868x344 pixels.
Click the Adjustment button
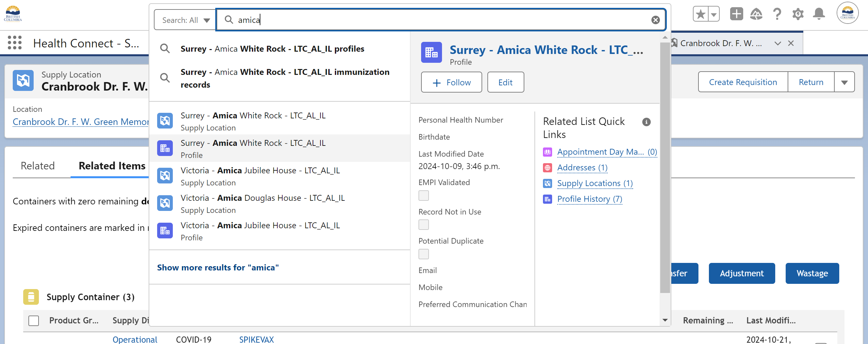click(x=742, y=273)
